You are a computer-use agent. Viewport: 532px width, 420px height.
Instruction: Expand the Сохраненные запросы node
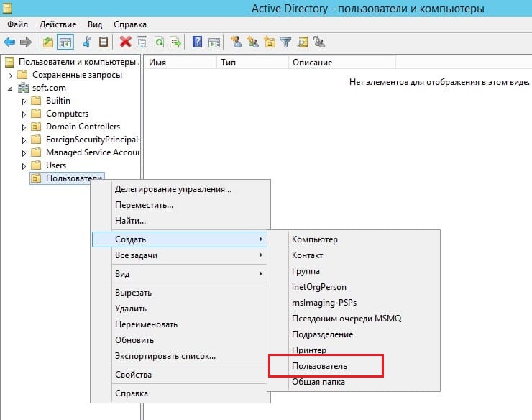click(10, 76)
